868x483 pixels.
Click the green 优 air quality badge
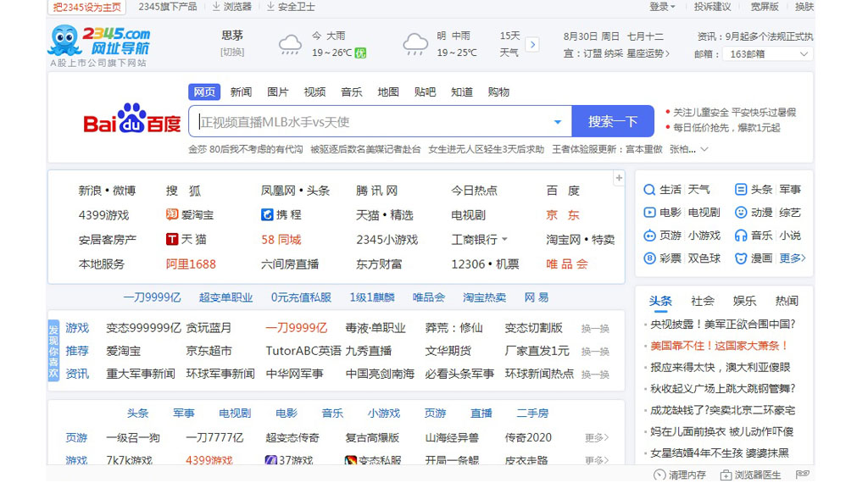coord(360,53)
